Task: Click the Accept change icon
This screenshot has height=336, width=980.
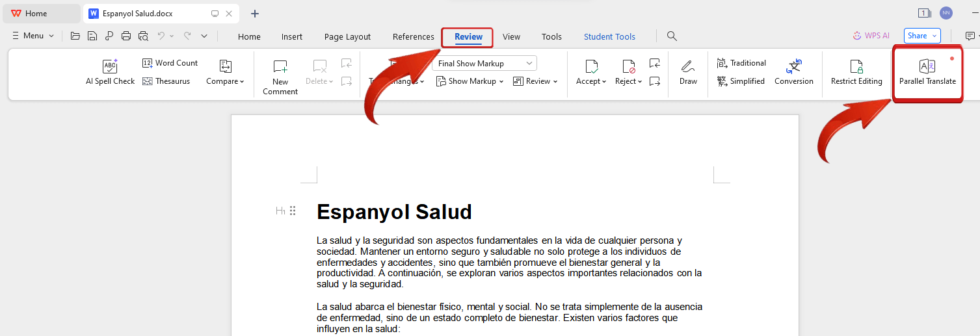Action: [x=591, y=66]
